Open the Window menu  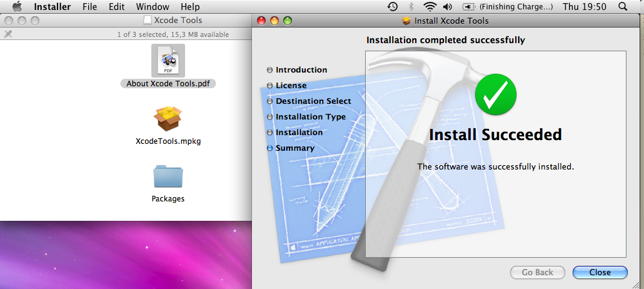153,7
